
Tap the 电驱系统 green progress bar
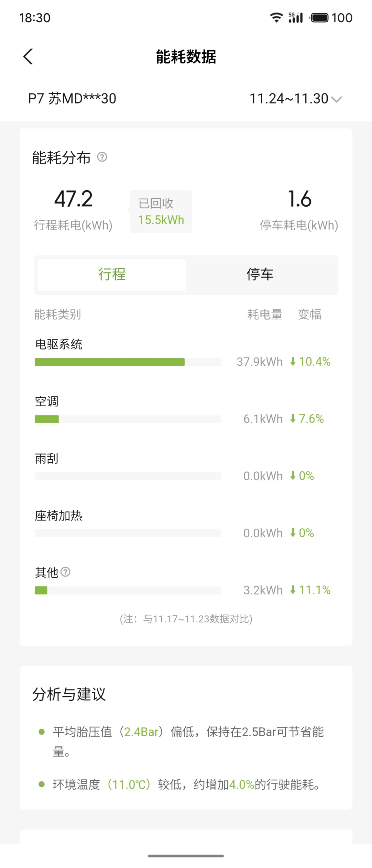(110, 362)
